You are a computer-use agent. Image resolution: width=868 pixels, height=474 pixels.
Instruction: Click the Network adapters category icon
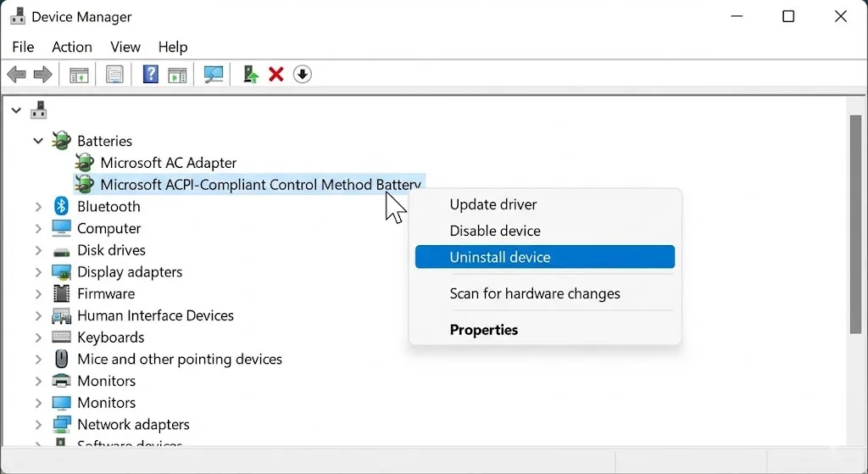point(61,424)
